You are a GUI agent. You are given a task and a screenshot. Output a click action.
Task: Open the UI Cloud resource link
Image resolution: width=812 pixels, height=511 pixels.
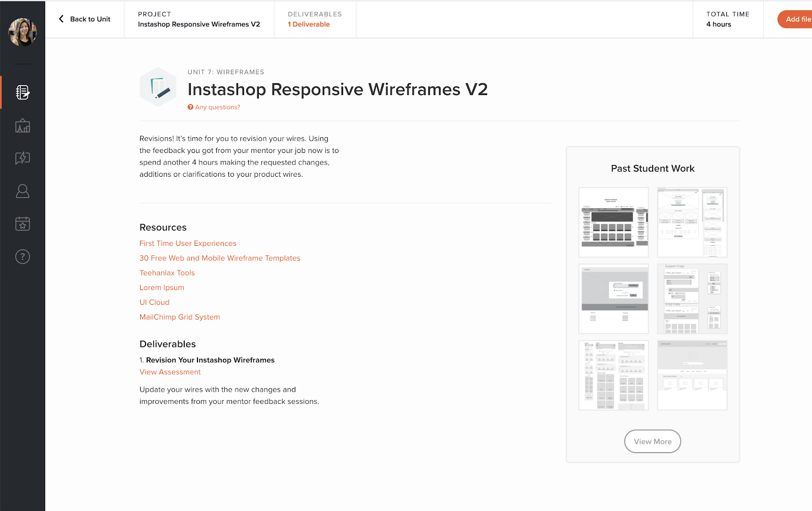coord(154,302)
